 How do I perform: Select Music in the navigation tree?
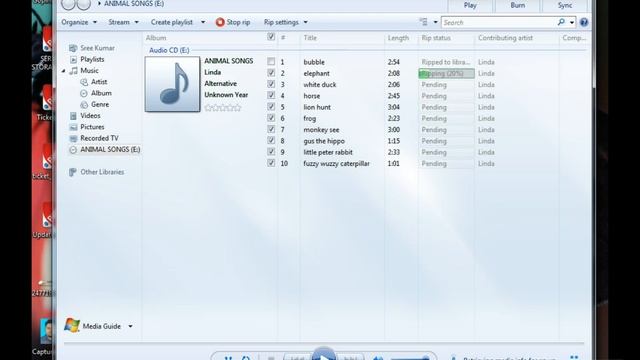coord(89,71)
